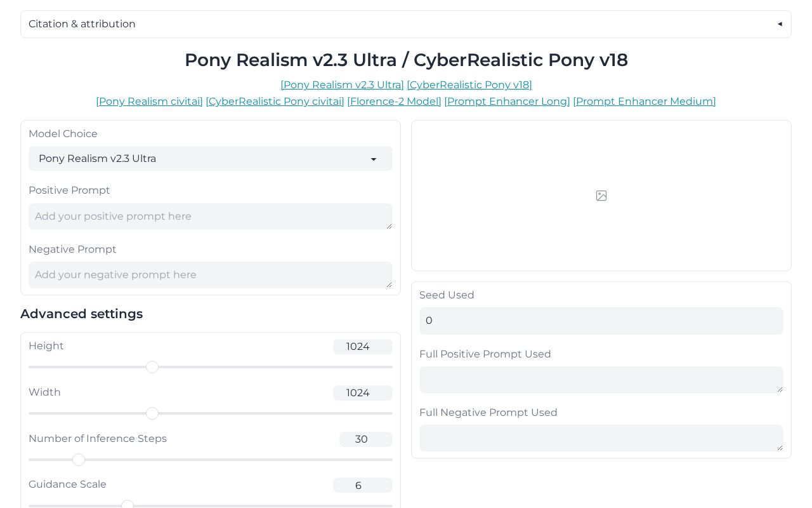This screenshot has width=812, height=508.
Task: Select the Height number field
Action: click(363, 347)
